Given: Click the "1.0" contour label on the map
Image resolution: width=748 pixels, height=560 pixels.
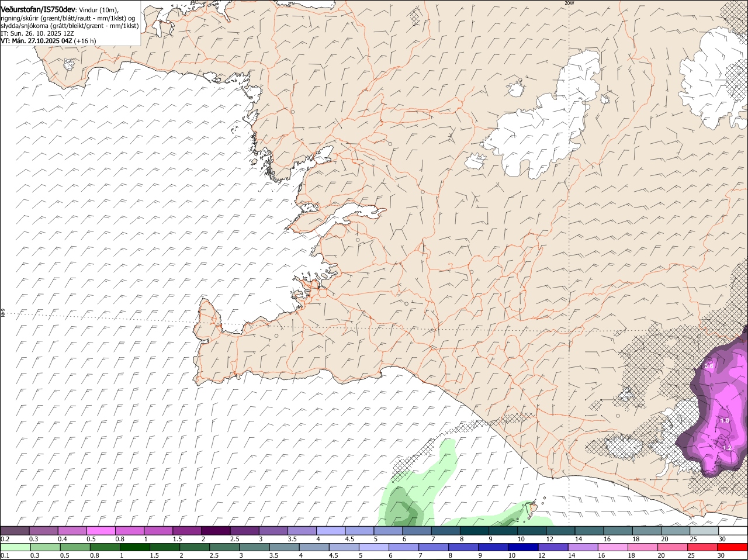Looking at the screenshot, I should (725, 420).
